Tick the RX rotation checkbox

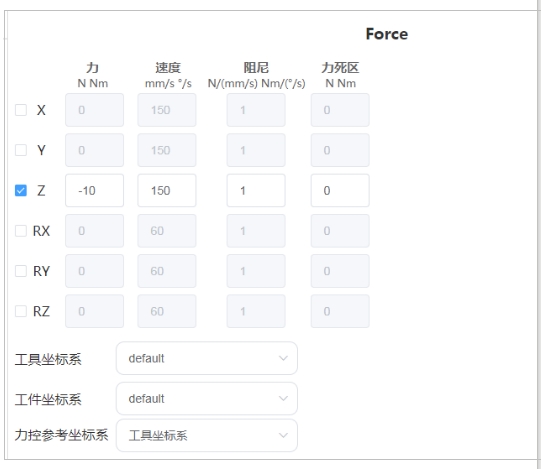coord(21,231)
